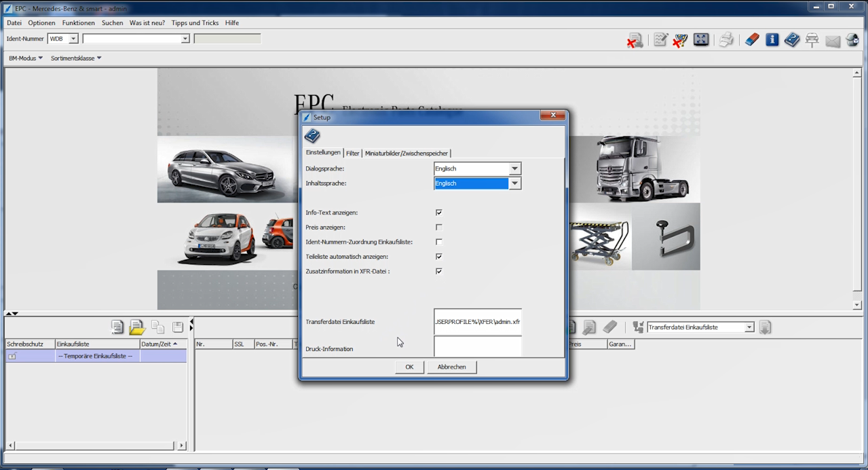Click the vehicle on lift icon

(812, 41)
